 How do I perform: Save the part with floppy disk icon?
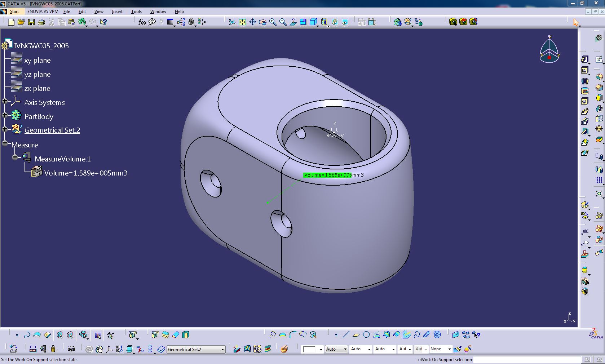[x=31, y=22]
